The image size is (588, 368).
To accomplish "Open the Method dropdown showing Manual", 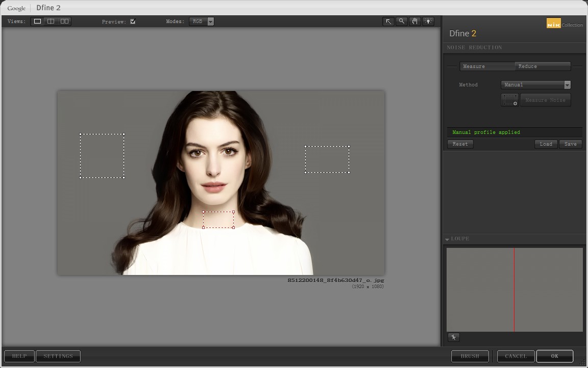I will [567, 84].
